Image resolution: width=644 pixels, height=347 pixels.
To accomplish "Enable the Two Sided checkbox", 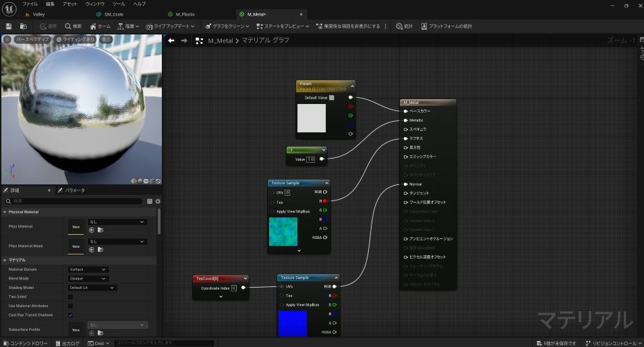I will click(70, 297).
